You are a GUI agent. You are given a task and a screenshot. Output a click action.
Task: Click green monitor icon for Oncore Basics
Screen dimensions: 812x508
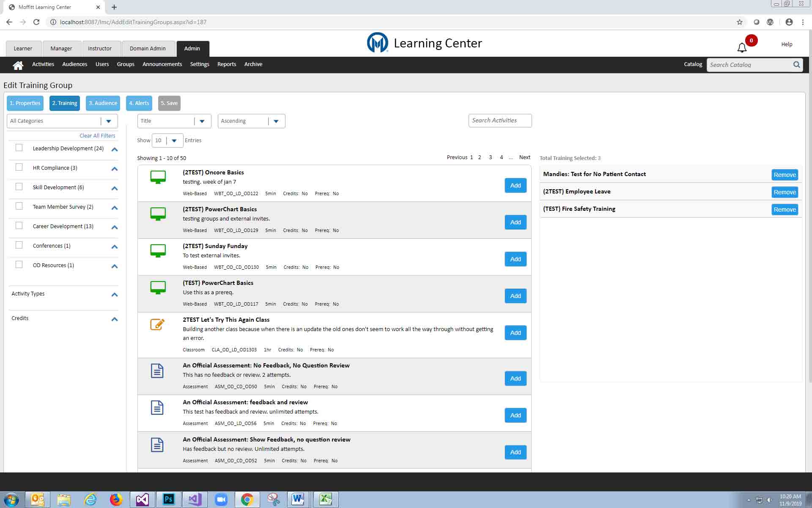click(x=158, y=177)
